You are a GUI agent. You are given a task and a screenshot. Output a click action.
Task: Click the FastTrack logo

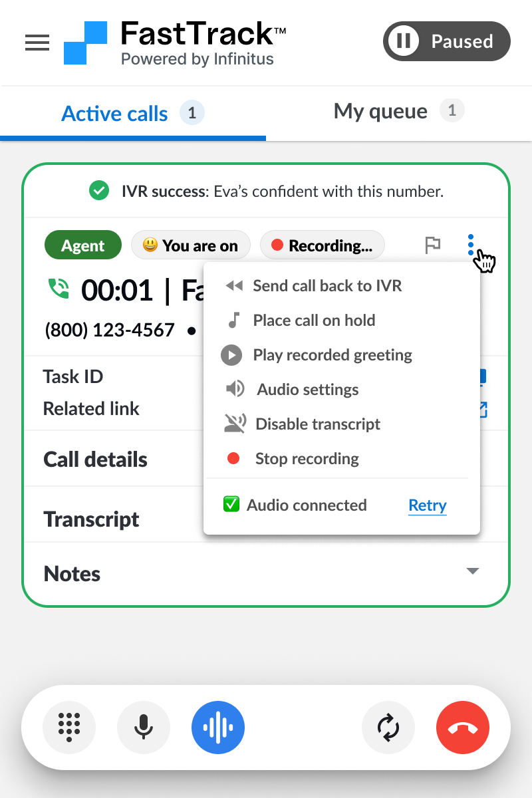(175, 43)
